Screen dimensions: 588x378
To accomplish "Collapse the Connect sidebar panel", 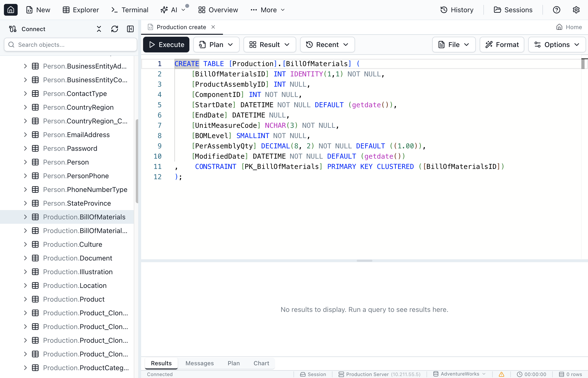I will 130,29.
